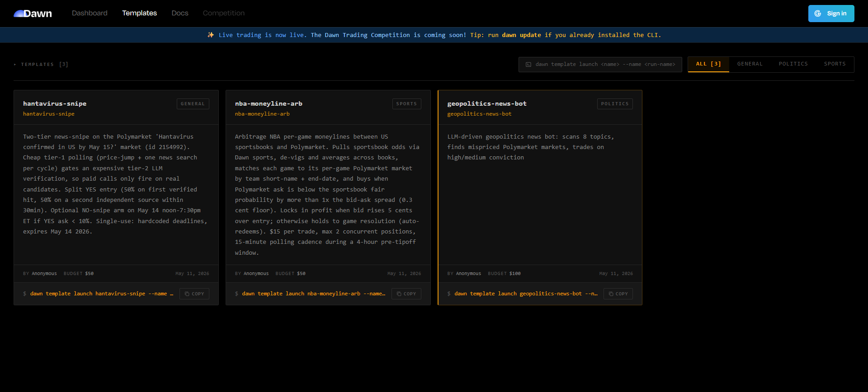Click May 11, 2026 date on nba-moneyline-arb card
868x392 pixels.
[404, 274]
